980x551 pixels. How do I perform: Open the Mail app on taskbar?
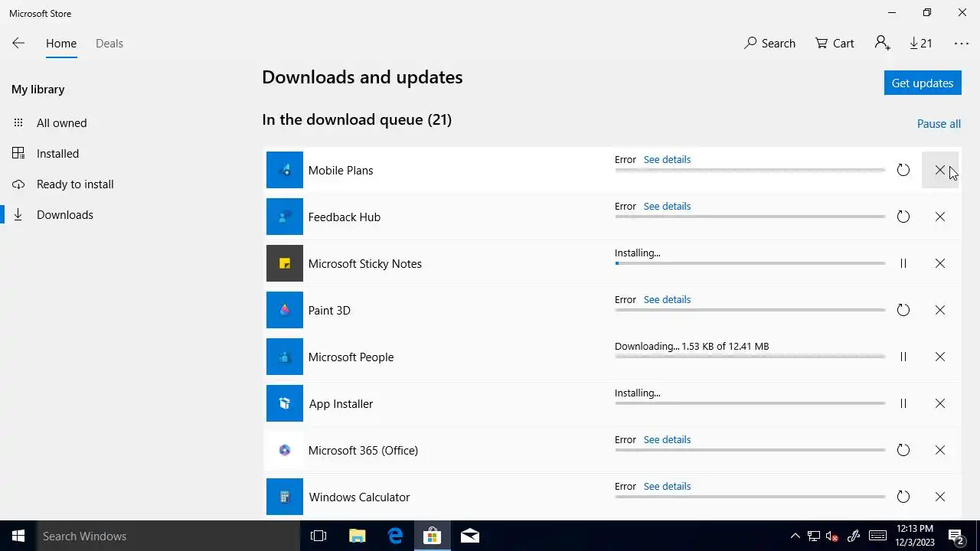470,536
